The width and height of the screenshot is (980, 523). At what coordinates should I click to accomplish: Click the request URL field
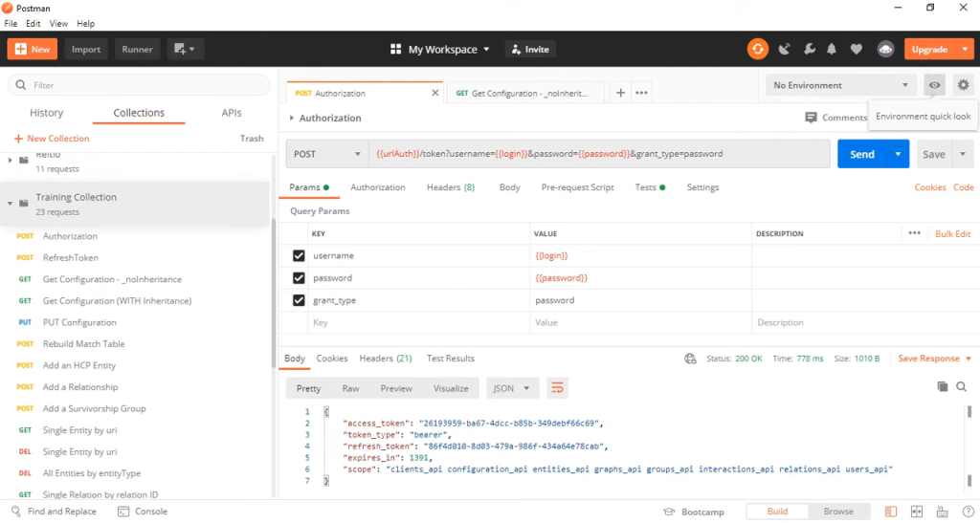point(599,154)
